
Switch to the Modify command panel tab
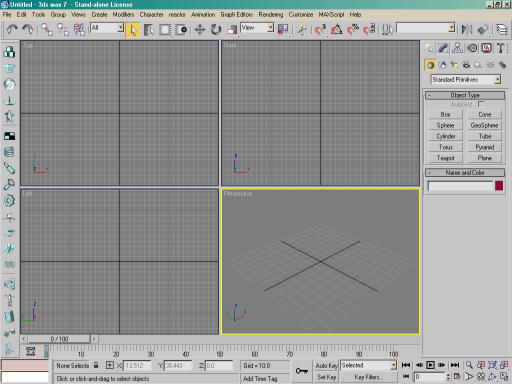coord(443,48)
